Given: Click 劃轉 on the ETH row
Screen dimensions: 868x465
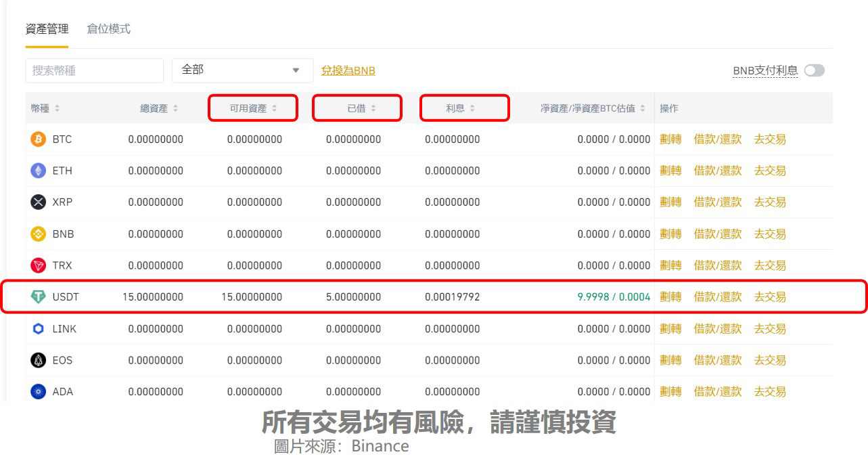Looking at the screenshot, I should pyautogui.click(x=670, y=171).
